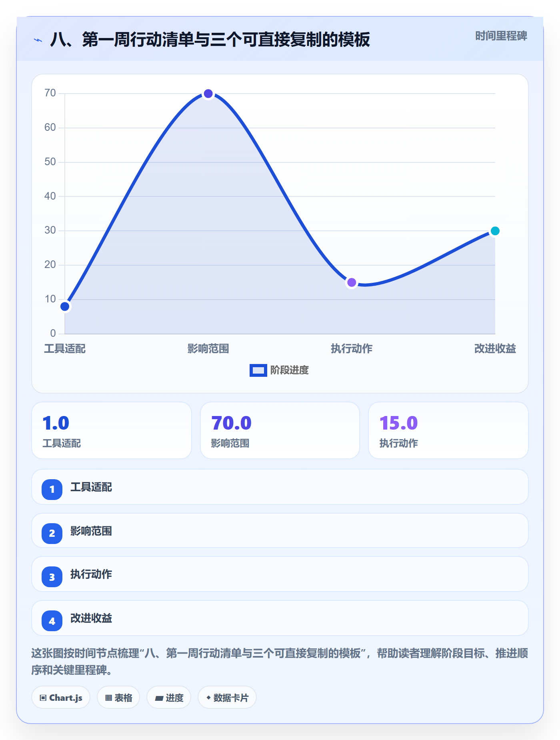Click the 执行动作 x-axis label
Image resolution: width=560 pixels, height=740 pixels.
(x=352, y=349)
